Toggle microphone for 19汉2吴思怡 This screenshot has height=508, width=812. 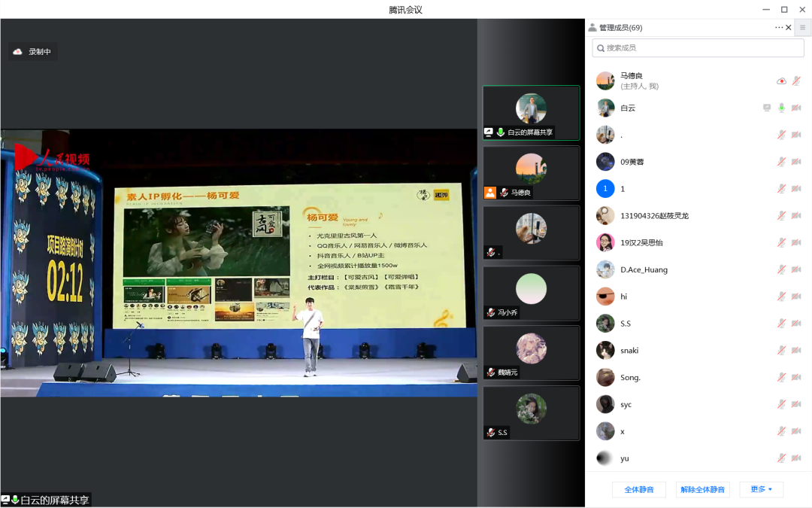point(781,242)
